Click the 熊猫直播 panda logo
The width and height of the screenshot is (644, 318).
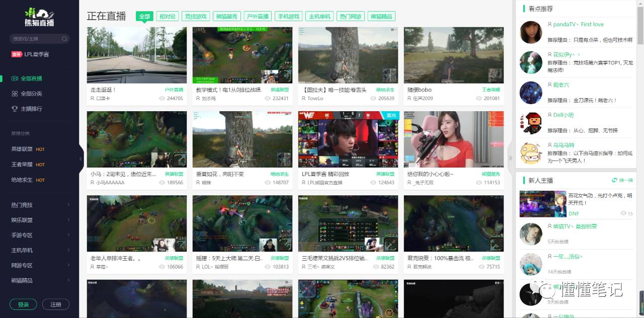(x=39, y=17)
